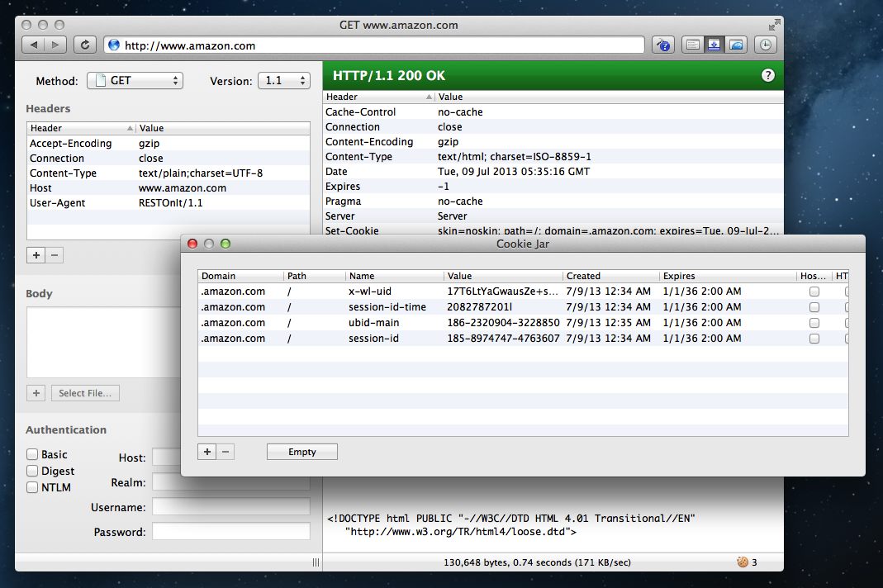
Task: Sort cookies by the Created column header
Action: coord(611,276)
